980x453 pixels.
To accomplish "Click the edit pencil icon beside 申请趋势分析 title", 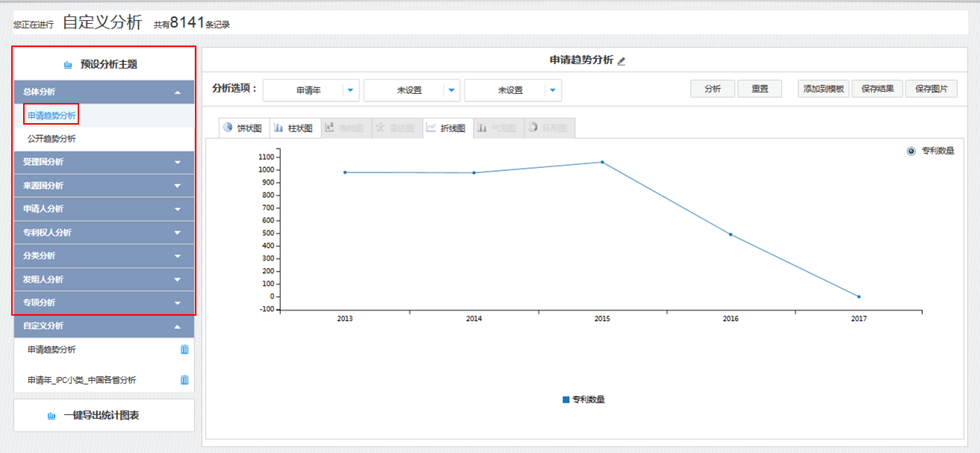I will (621, 61).
